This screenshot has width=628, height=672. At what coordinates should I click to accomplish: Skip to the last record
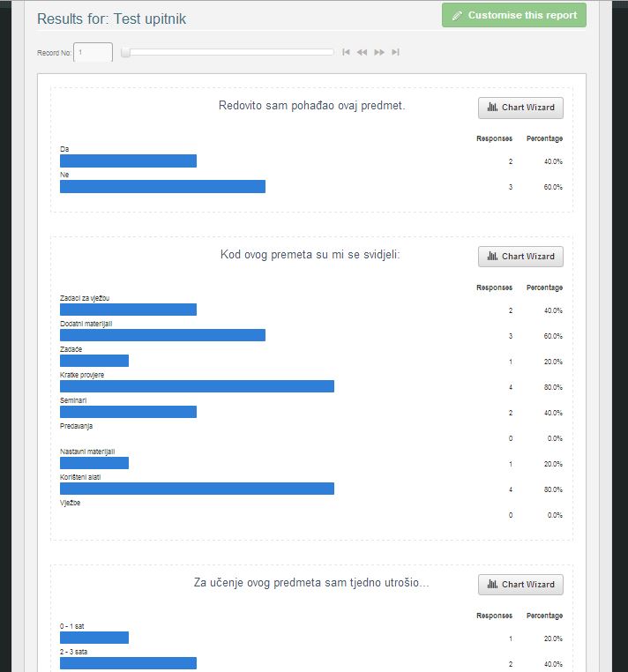click(396, 53)
